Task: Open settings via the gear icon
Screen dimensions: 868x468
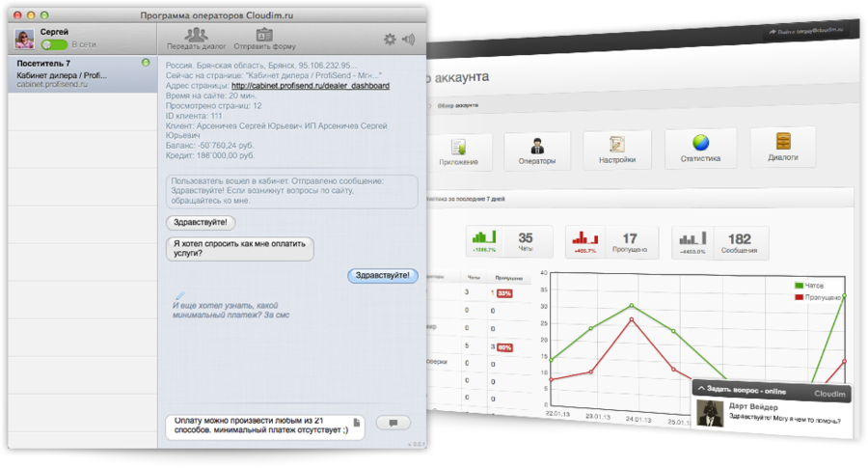Action: click(390, 40)
